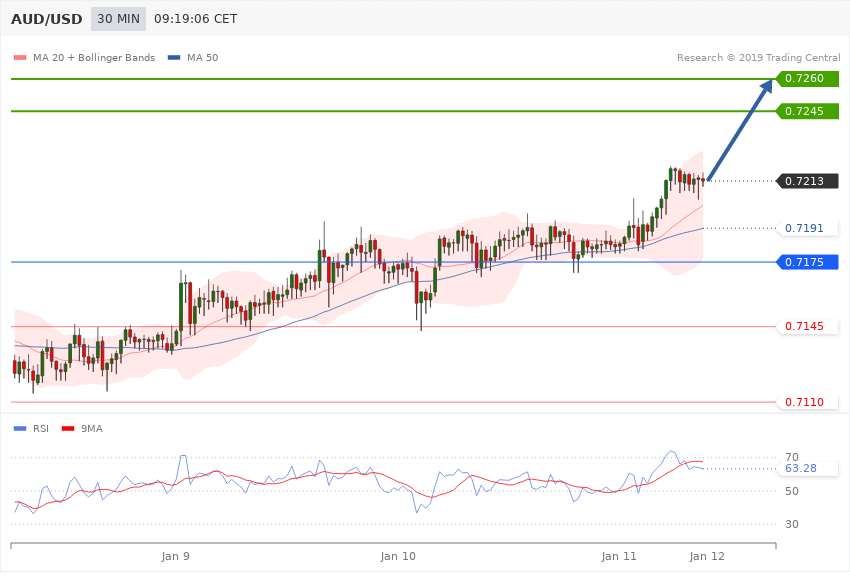This screenshot has width=850, height=576.
Task: Select the 30 MIN timeframe badge
Action: (x=118, y=19)
